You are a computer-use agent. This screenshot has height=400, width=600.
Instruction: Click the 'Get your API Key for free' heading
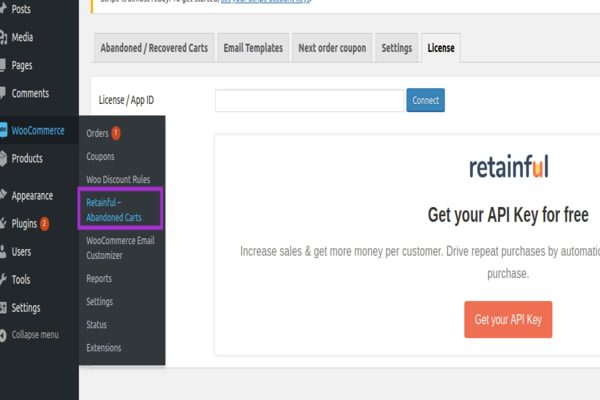[508, 215]
